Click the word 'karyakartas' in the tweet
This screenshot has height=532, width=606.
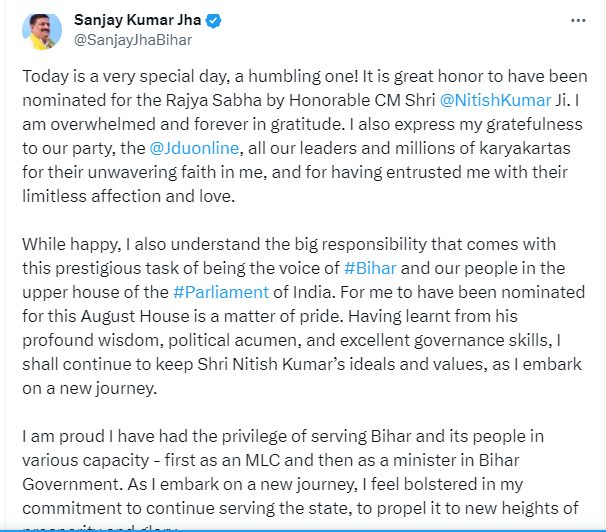coord(525,148)
